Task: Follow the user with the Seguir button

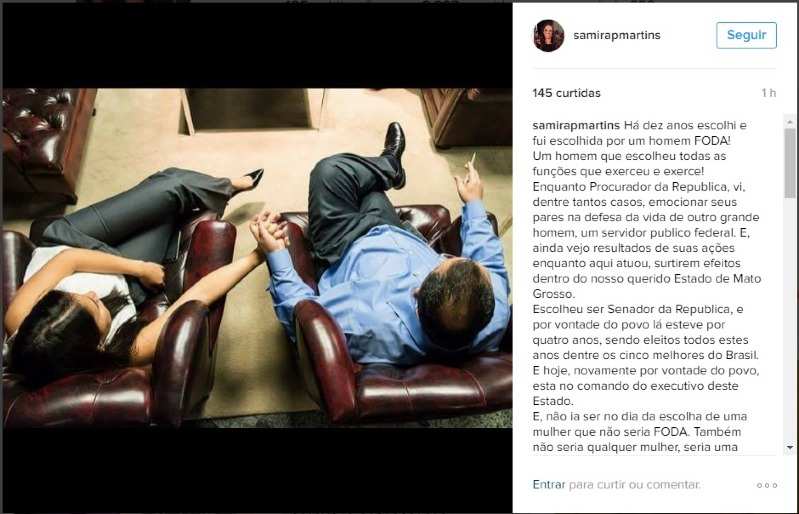Action: point(746,35)
